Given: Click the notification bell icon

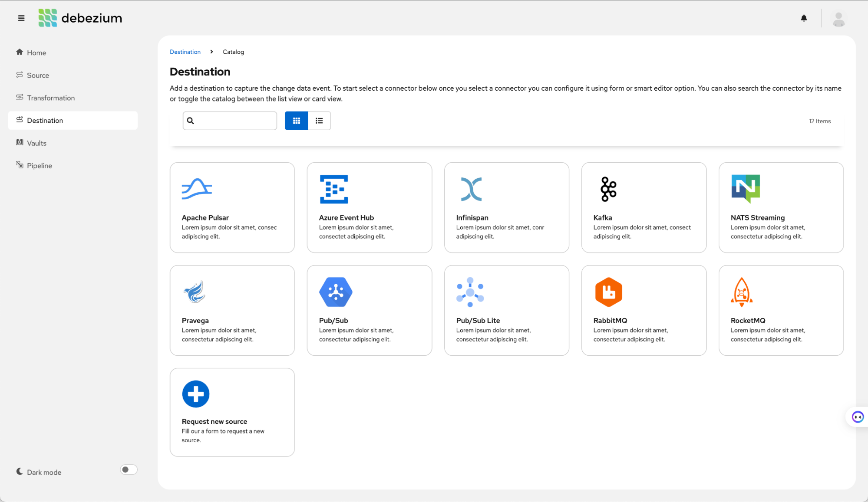Looking at the screenshot, I should [804, 18].
